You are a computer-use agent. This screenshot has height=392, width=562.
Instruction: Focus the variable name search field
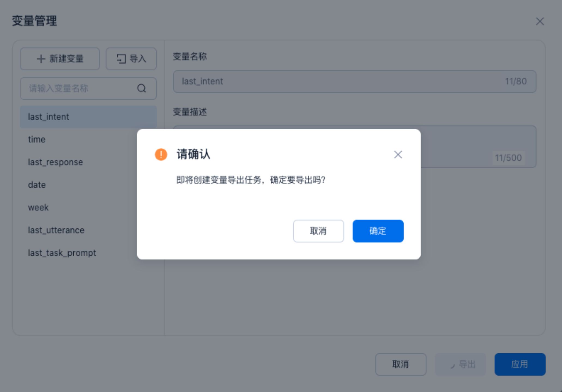pos(88,88)
